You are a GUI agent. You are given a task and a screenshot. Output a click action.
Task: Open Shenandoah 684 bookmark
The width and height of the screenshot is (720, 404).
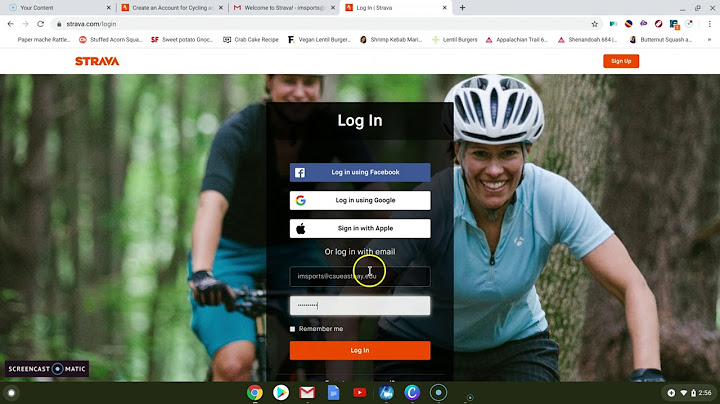tap(588, 40)
